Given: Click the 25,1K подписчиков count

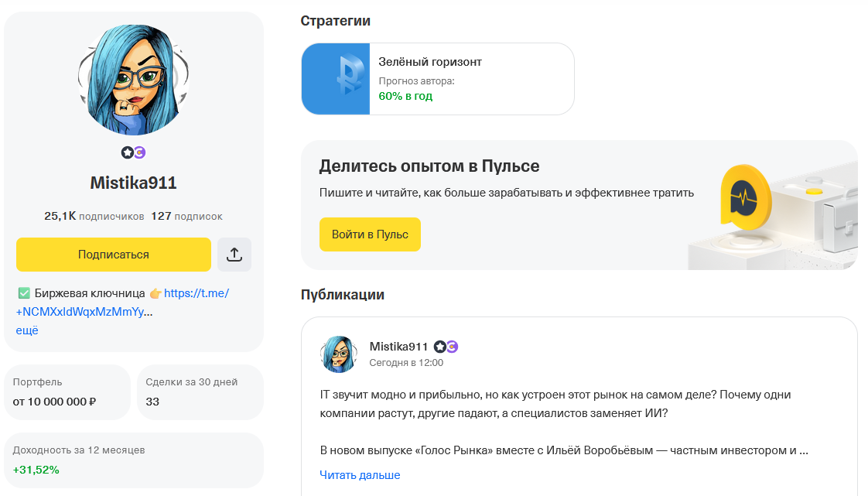Looking at the screenshot, I should 94,216.
